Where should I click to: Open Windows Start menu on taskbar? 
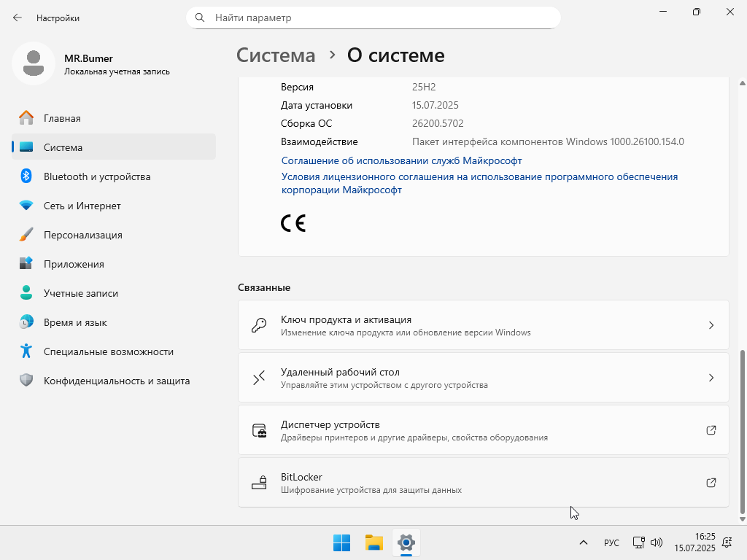341,542
